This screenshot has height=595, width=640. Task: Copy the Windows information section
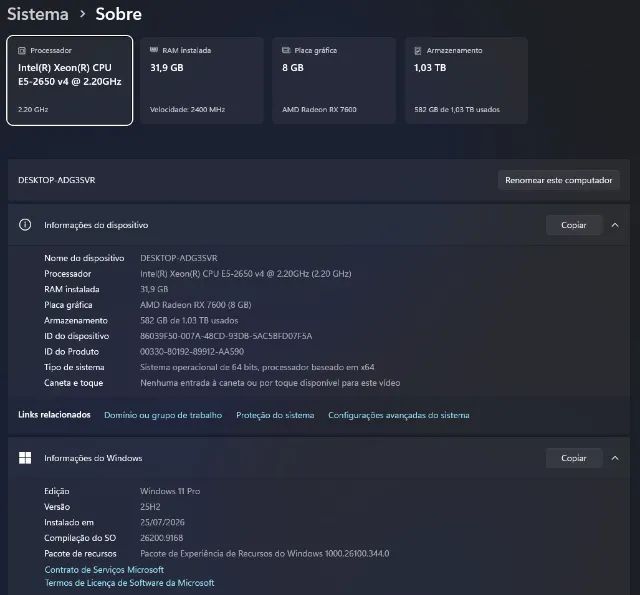pos(574,458)
